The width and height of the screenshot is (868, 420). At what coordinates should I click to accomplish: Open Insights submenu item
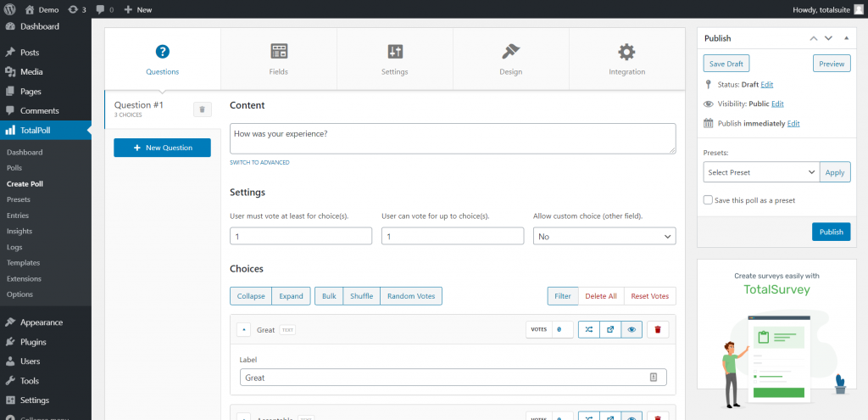coord(19,231)
